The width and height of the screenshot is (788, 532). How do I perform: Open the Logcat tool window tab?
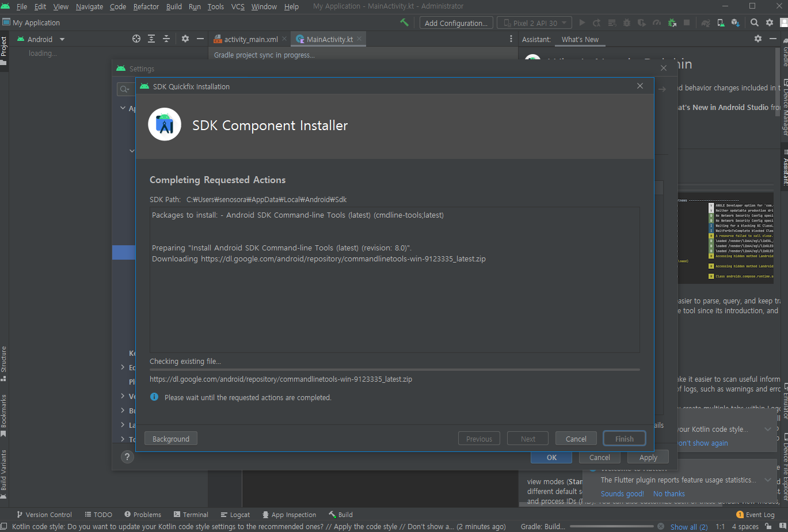click(x=234, y=514)
